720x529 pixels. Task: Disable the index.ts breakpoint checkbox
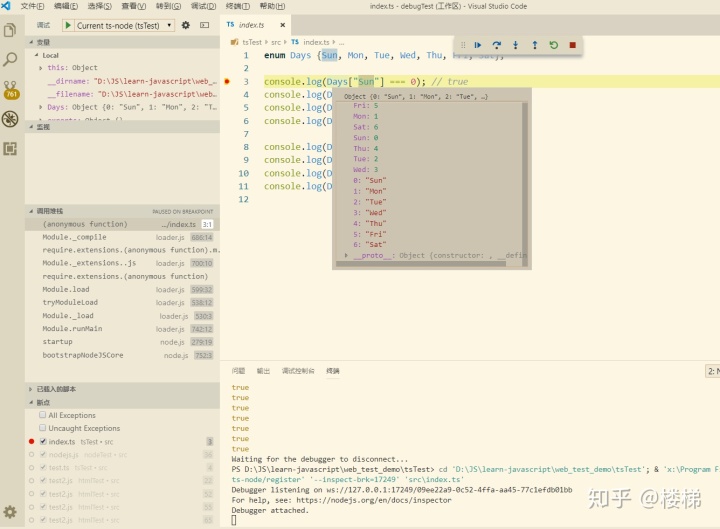click(43, 441)
